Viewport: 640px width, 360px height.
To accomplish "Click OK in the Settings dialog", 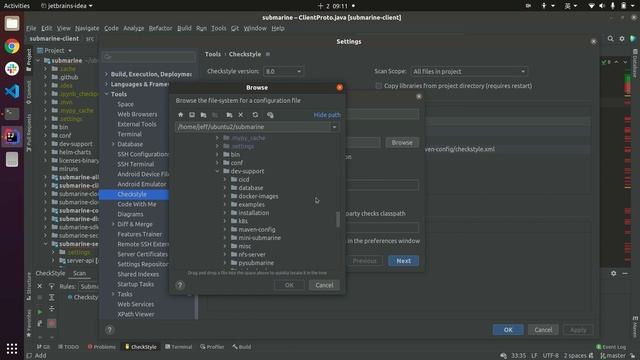I will tap(508, 330).
